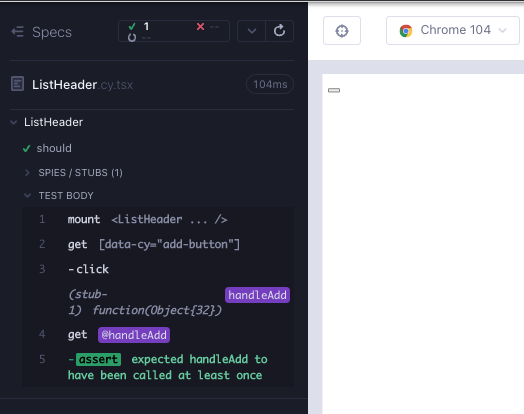This screenshot has width=524, height=414.
Task: Click the Chrome logo icon
Action: pos(406,31)
